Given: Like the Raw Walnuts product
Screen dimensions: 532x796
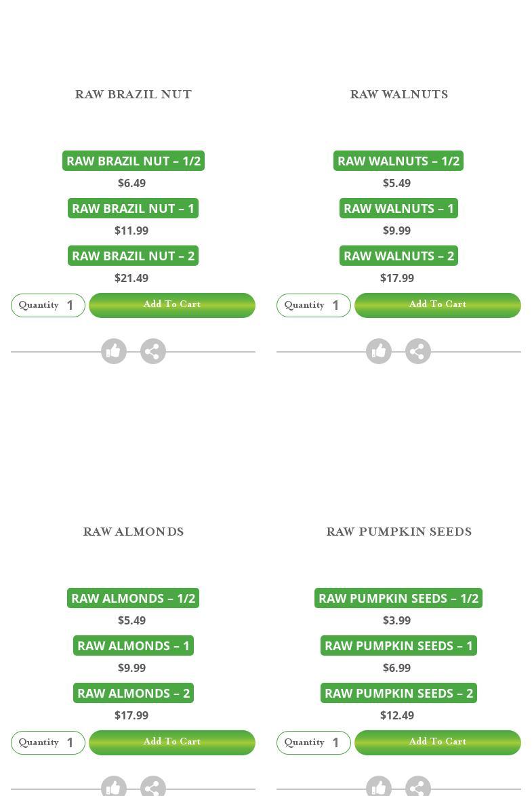Looking at the screenshot, I should pos(379,351).
